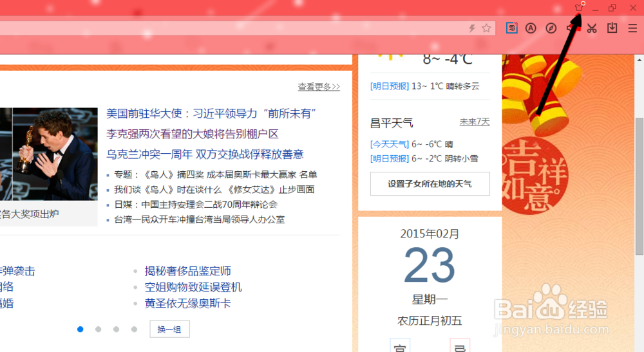
Task: Open [明日预报] link beside 6~-2℃ 阴转小雪
Action: pos(390,159)
